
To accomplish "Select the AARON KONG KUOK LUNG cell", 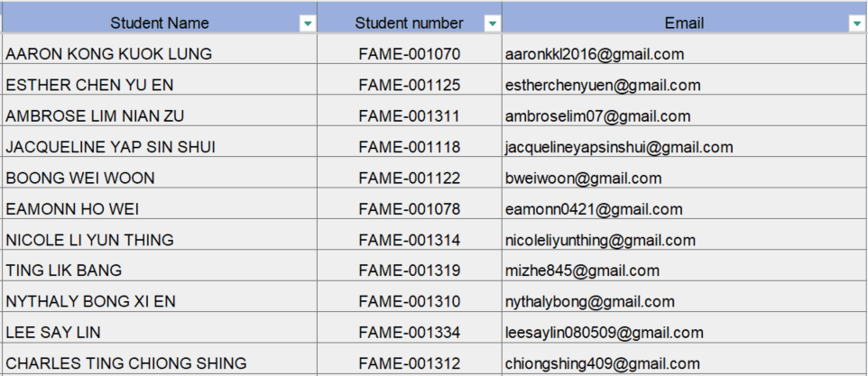I will coord(109,54).
